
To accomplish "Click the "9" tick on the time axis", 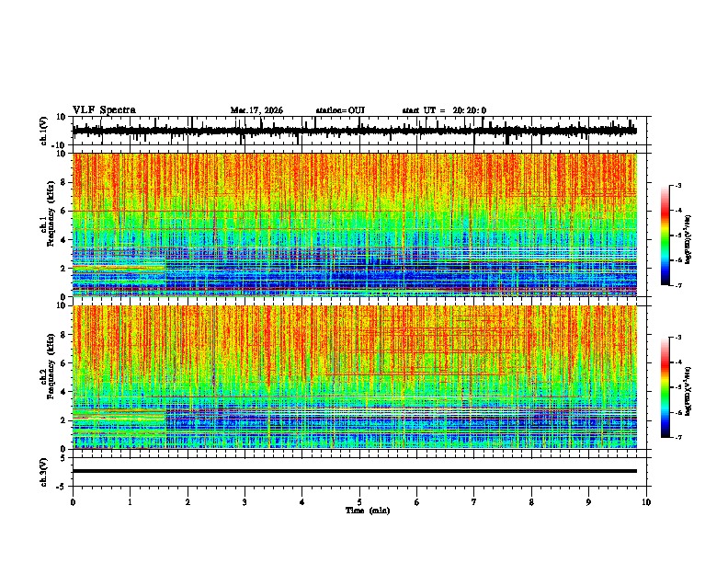I will (588, 502).
